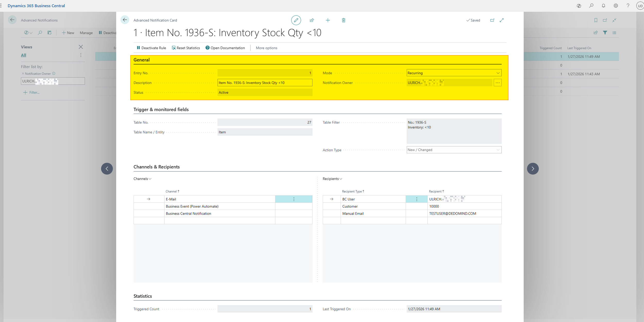Screen dimensions: 644x322
Task: Click Deactivate Rule button
Action: point(151,48)
